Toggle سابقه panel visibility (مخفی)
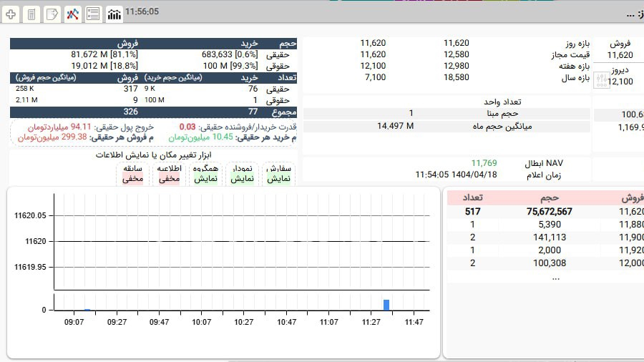 pos(132,179)
